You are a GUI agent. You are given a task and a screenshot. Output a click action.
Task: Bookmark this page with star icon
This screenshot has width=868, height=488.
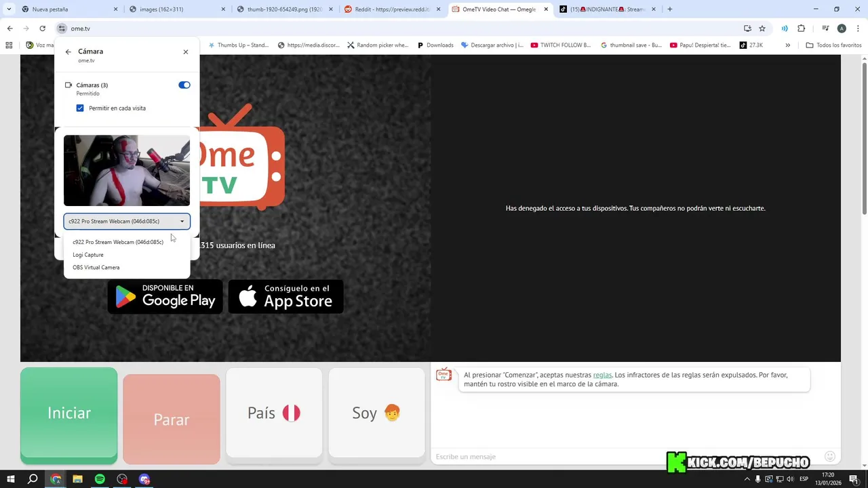pyautogui.click(x=762, y=28)
